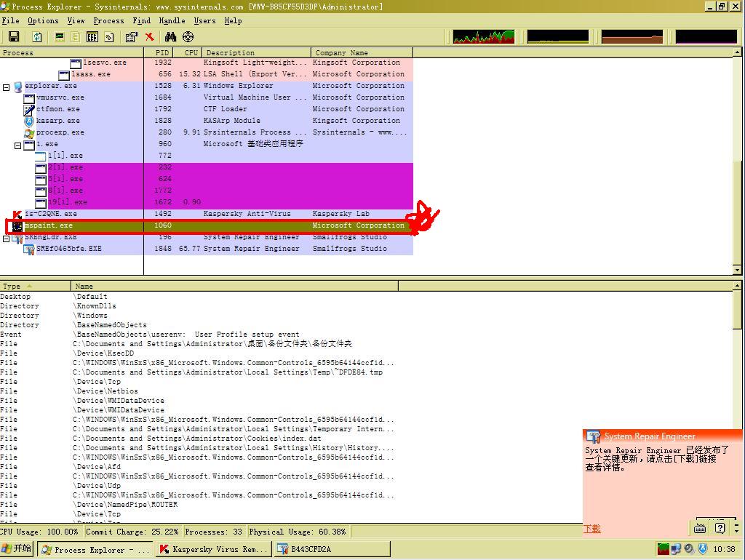Select the procexp.exe process row
The width and height of the screenshot is (745, 560).
60,132
